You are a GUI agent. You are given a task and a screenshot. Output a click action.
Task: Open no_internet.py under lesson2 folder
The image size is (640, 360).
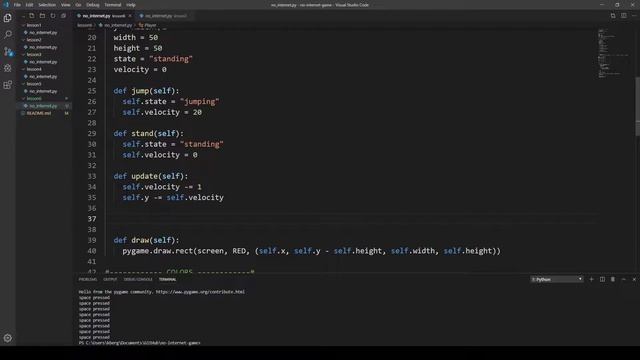pyautogui.click(x=43, y=47)
